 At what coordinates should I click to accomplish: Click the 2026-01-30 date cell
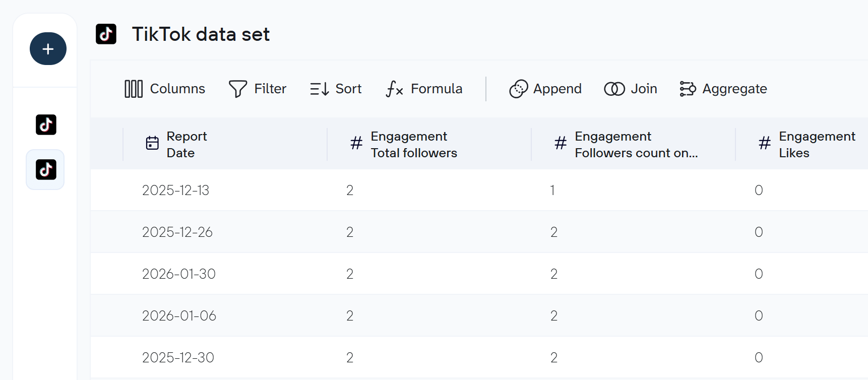tap(178, 274)
